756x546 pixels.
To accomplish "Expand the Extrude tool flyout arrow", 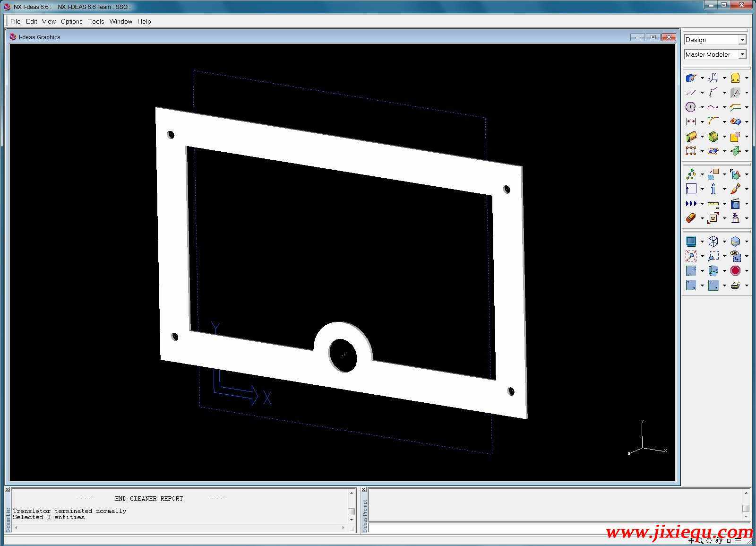I will point(703,136).
